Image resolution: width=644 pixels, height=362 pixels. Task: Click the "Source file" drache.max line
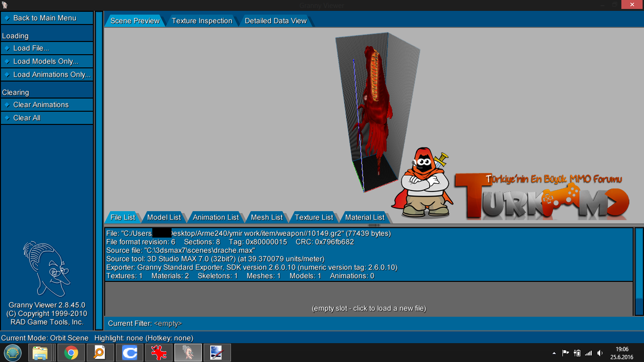point(181,250)
